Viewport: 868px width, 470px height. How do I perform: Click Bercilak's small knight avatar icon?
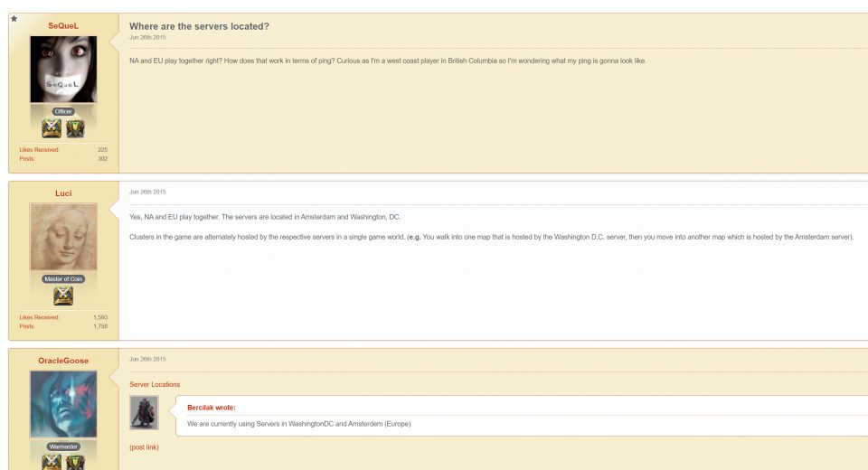coord(144,412)
